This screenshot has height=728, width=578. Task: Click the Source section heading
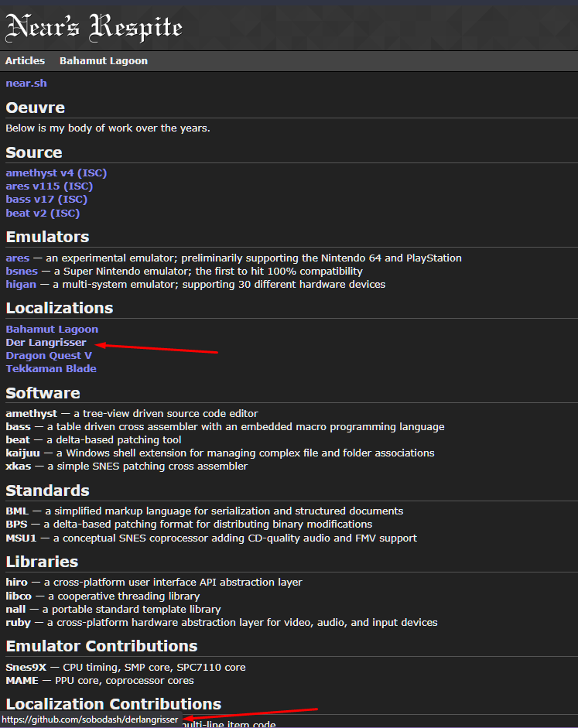pyautogui.click(x=34, y=152)
